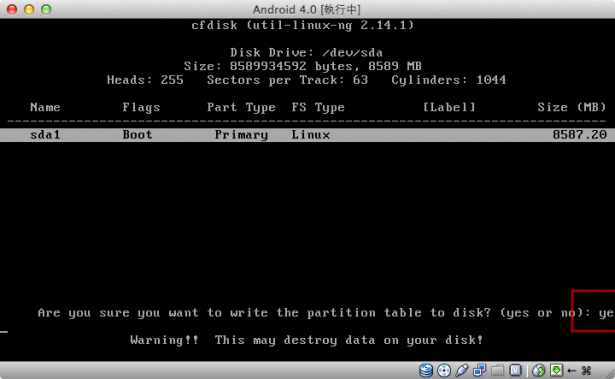
Task: Click the USB devices icon
Action: click(462, 370)
